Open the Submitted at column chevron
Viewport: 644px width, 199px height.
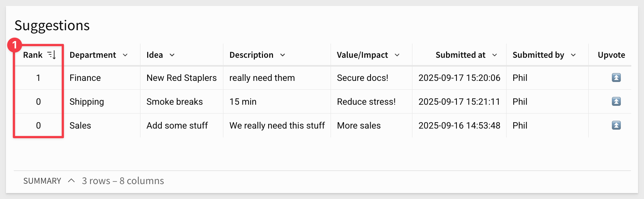pyautogui.click(x=495, y=55)
